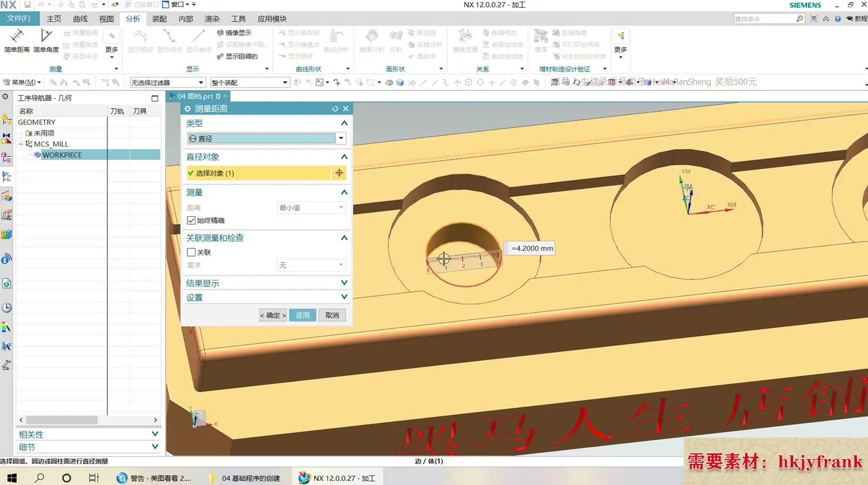Click the Simple Angle (简单角度) tool
868x485 pixels.
[46, 41]
